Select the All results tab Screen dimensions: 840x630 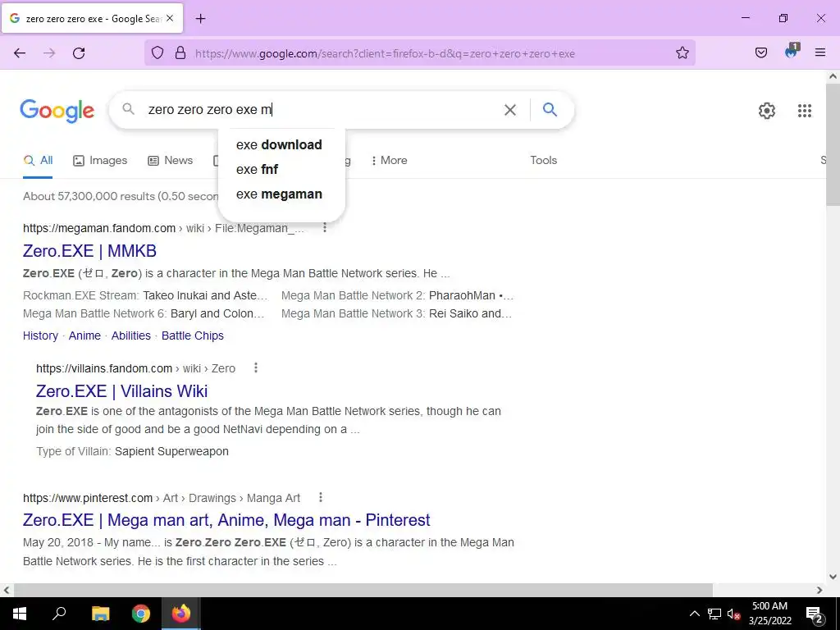pos(38,160)
